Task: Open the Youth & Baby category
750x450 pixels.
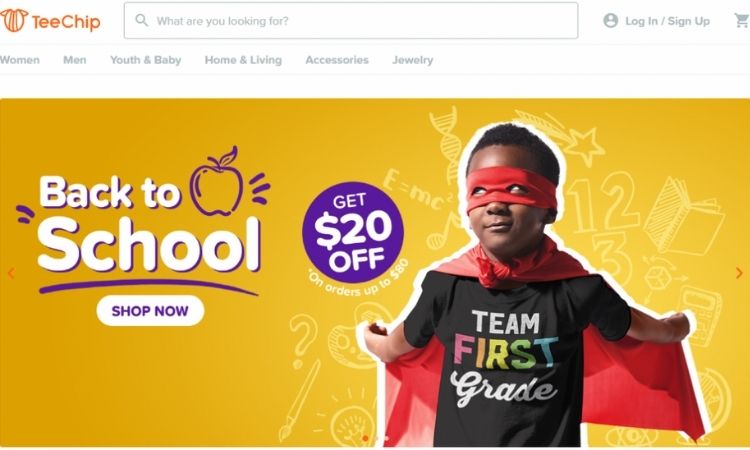Action: pos(145,60)
